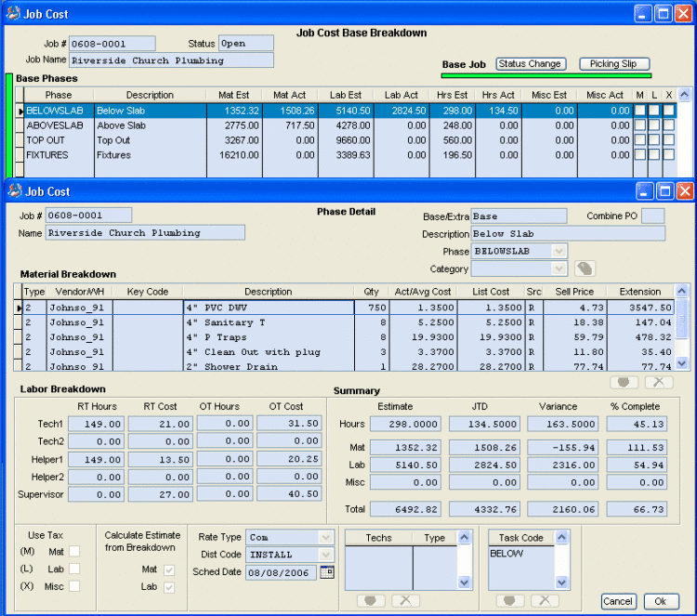
Task: Enable the Use Tax Lab checkbox
Action: [x=74, y=569]
